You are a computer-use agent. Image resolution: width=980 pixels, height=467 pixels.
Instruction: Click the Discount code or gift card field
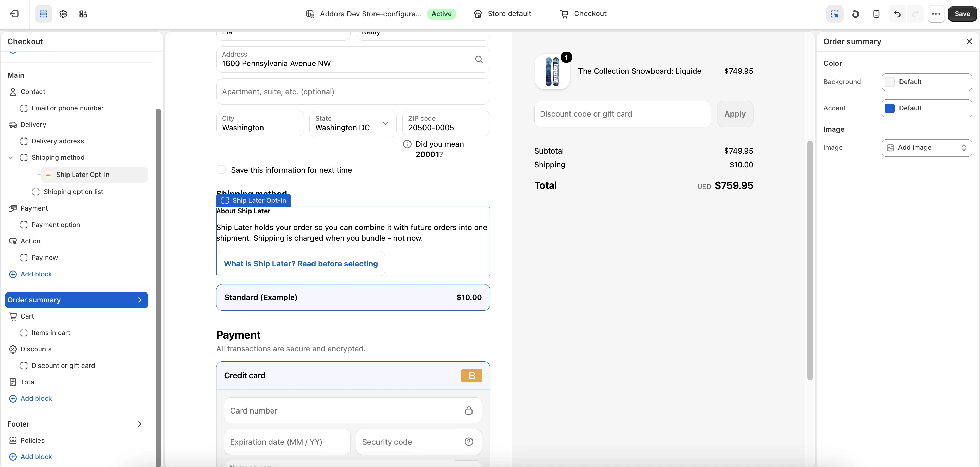[x=622, y=114]
